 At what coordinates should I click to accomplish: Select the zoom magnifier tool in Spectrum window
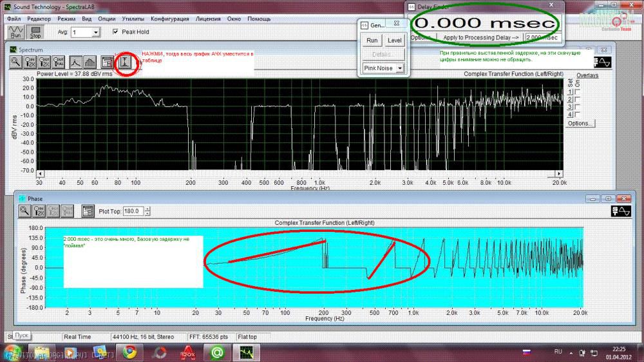click(x=15, y=62)
